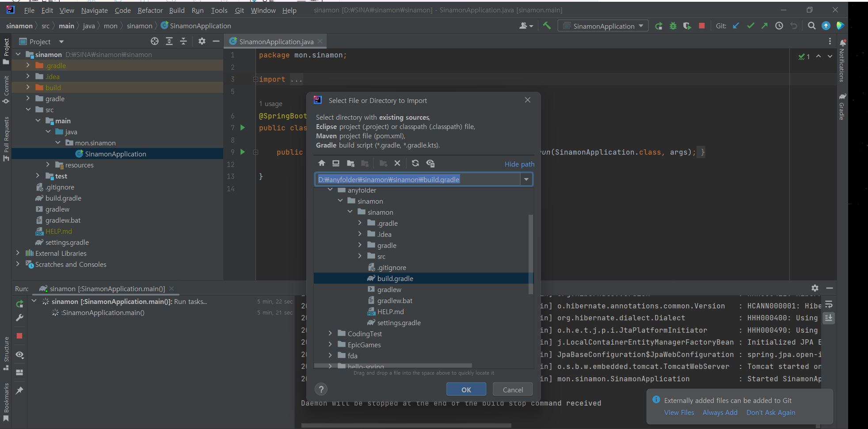
Task: Expand the EpicGames folder in dialog tree
Action: click(x=330, y=345)
